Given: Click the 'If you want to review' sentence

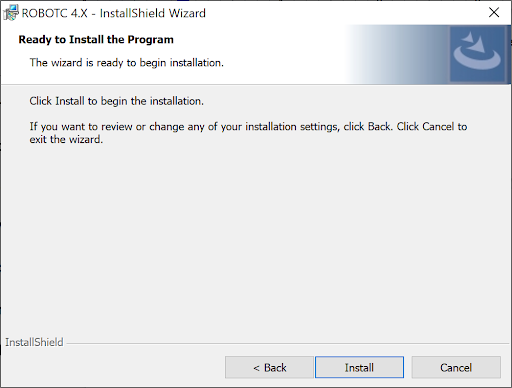Looking at the screenshot, I should 248,127.
